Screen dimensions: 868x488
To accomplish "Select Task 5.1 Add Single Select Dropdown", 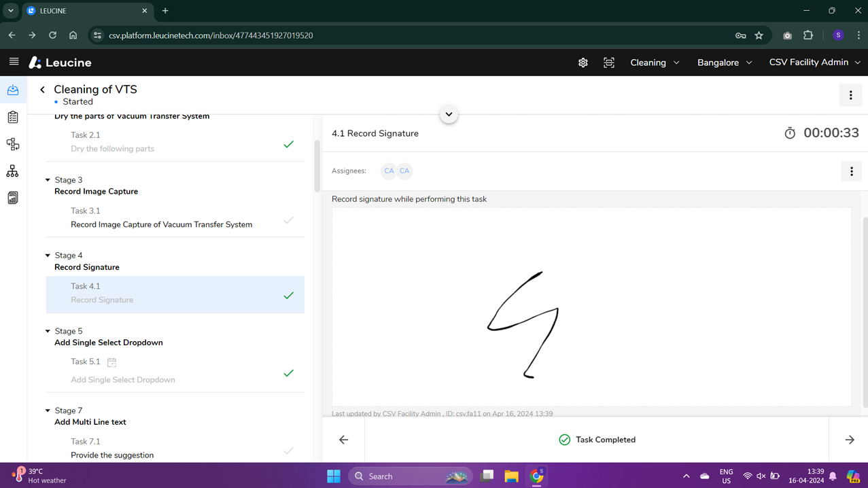I will (175, 371).
